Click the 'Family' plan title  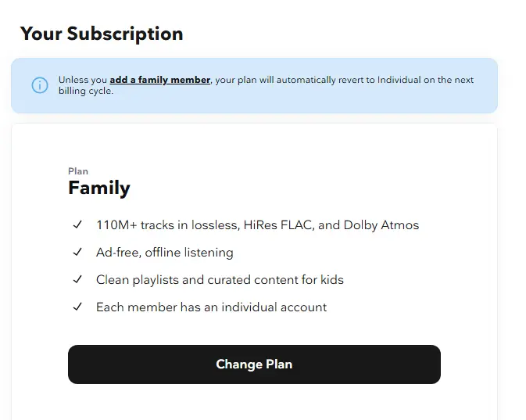click(x=99, y=188)
